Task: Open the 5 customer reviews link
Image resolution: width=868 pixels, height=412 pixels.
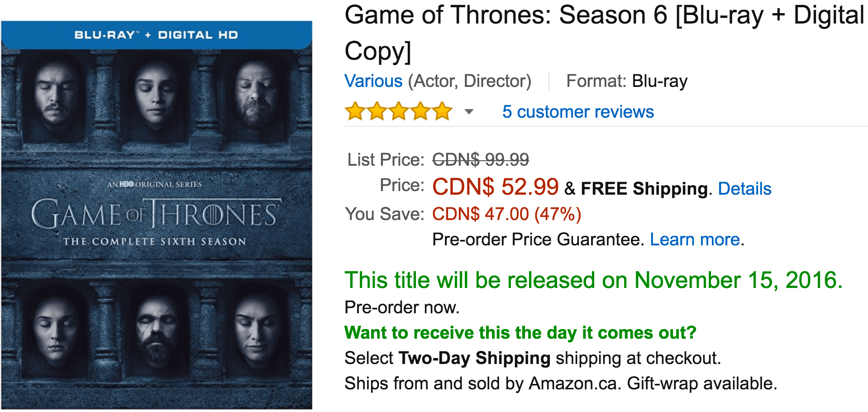Action: pos(578,112)
